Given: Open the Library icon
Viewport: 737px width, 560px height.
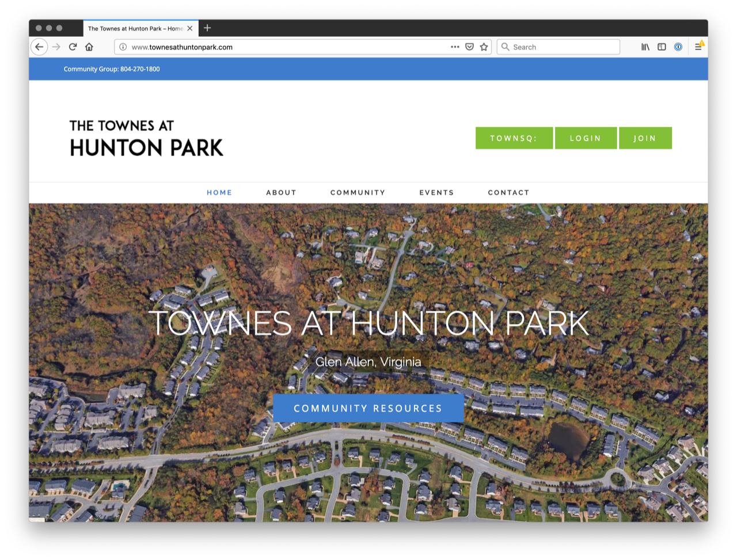Looking at the screenshot, I should coord(645,47).
